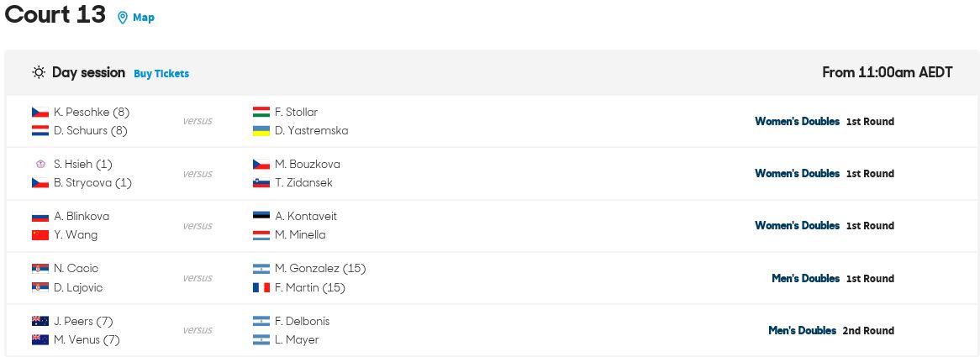This screenshot has height=357, width=980.
Task: Click the map pin icon beside Court 13
Action: click(x=123, y=18)
